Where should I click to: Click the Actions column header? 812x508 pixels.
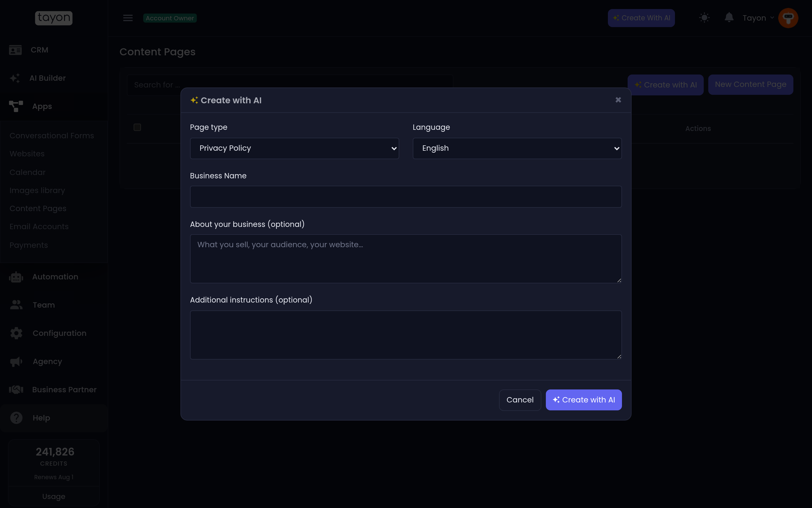(x=698, y=128)
